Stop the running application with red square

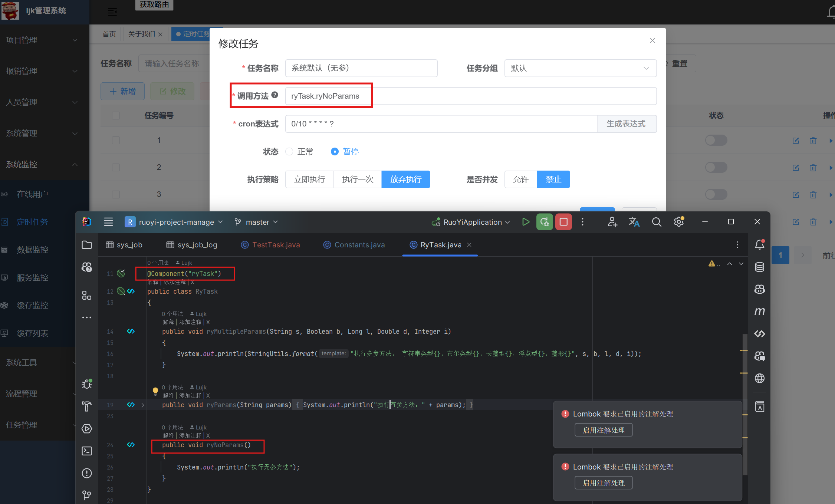click(563, 222)
